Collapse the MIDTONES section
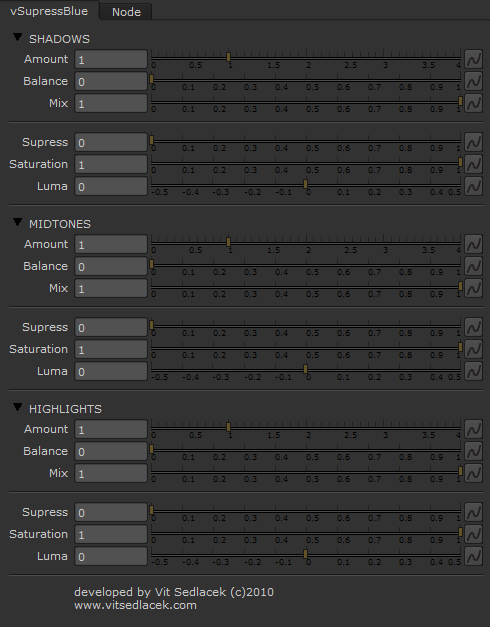 [17, 222]
